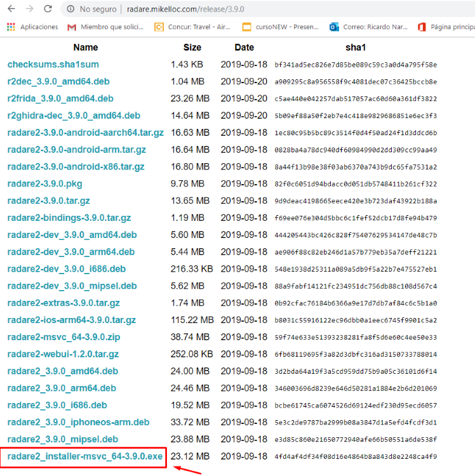The image size is (475, 476).
Task: Click the radare2-3.9.0.tar.gz link
Action: 49,201
